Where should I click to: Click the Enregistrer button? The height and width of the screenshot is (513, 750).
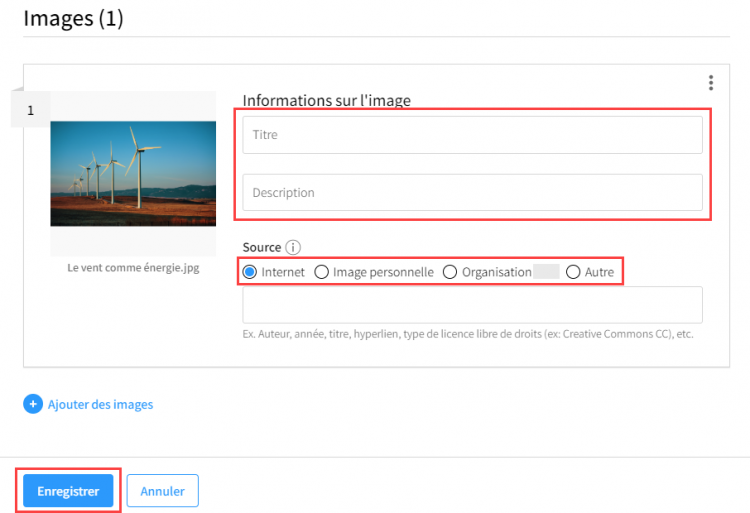68,491
